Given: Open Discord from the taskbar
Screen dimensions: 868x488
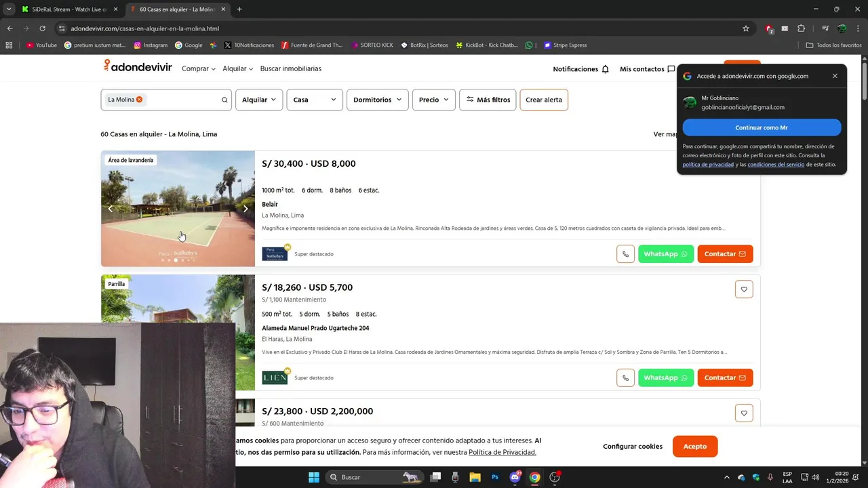Looking at the screenshot, I should point(515,477).
